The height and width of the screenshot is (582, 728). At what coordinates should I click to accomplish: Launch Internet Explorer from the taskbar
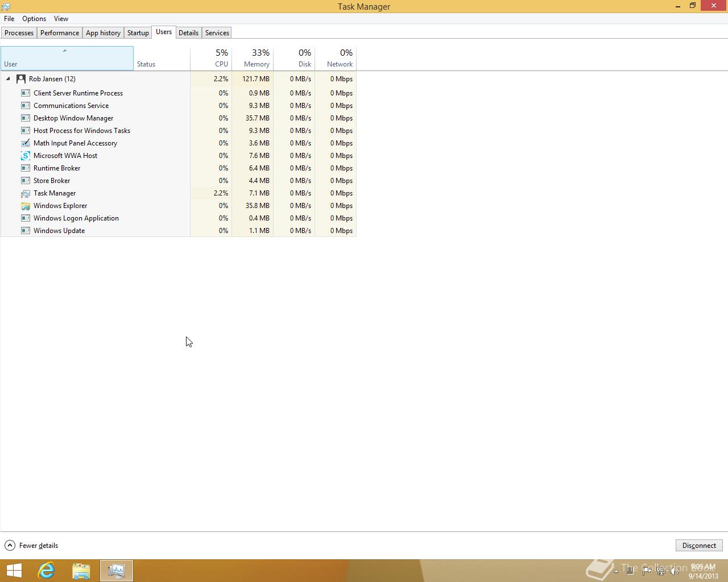pos(46,571)
